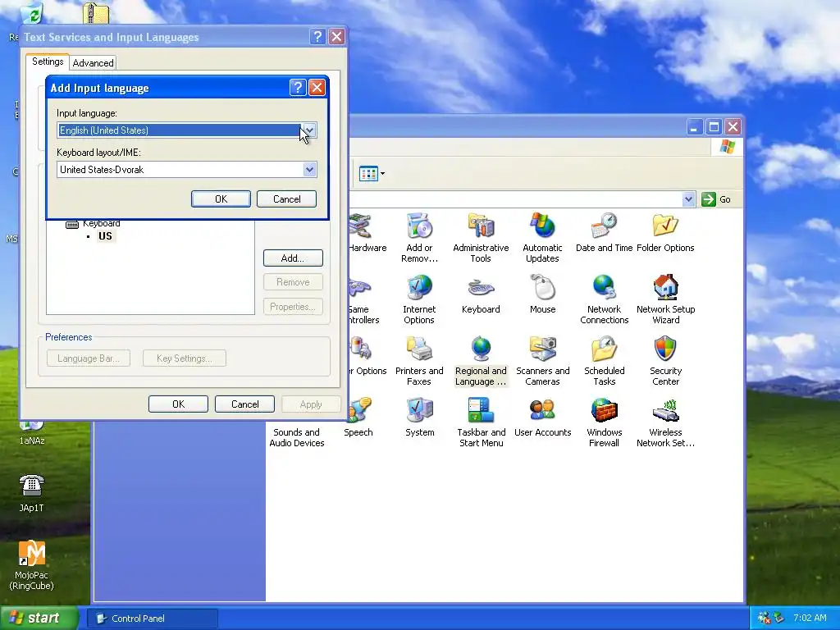Open Folder Options icon
This screenshot has width=840, height=630.
pyautogui.click(x=665, y=232)
